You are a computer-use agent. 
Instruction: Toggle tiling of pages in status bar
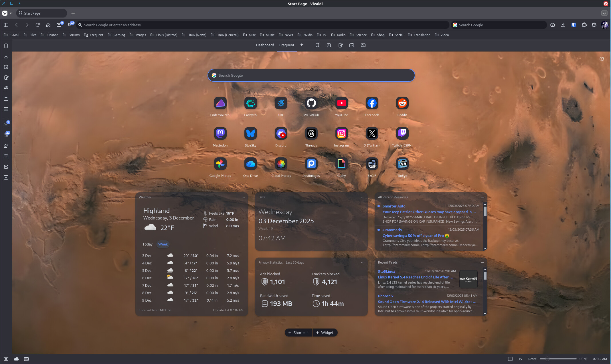click(510, 359)
